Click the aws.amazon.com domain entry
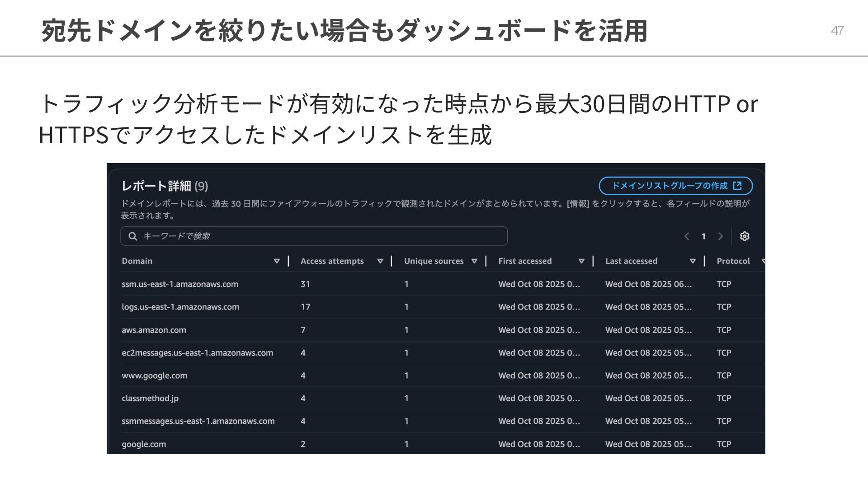 point(154,330)
